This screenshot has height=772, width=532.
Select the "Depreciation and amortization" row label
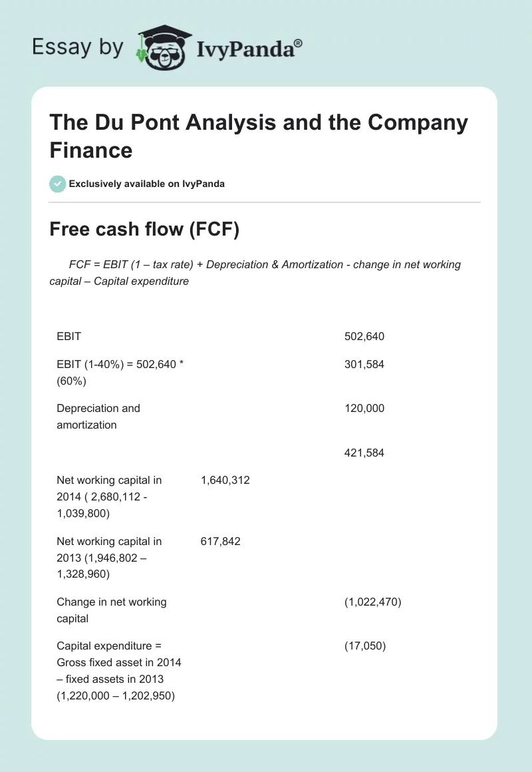[98, 417]
